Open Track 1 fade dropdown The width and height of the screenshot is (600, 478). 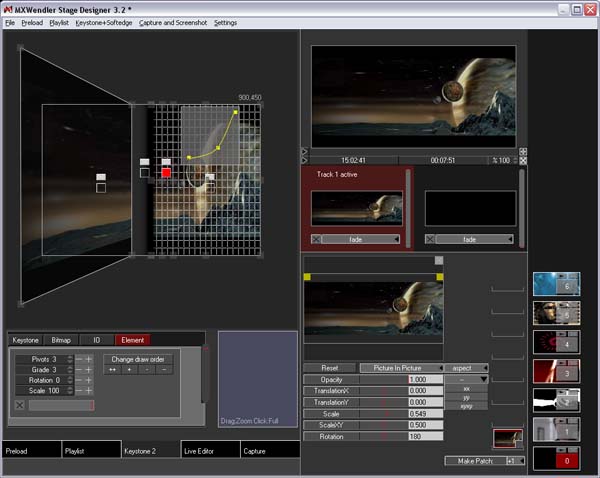point(361,239)
